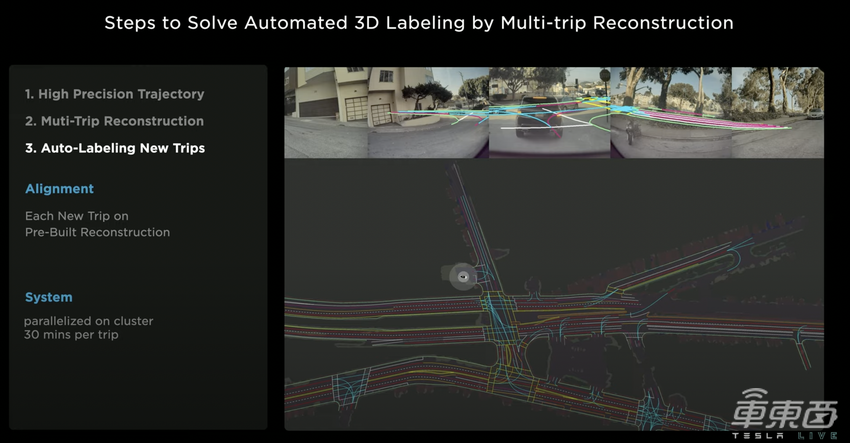Select step 2 Muti-Trip Reconstruction
This screenshot has width=850, height=443.
tap(114, 121)
